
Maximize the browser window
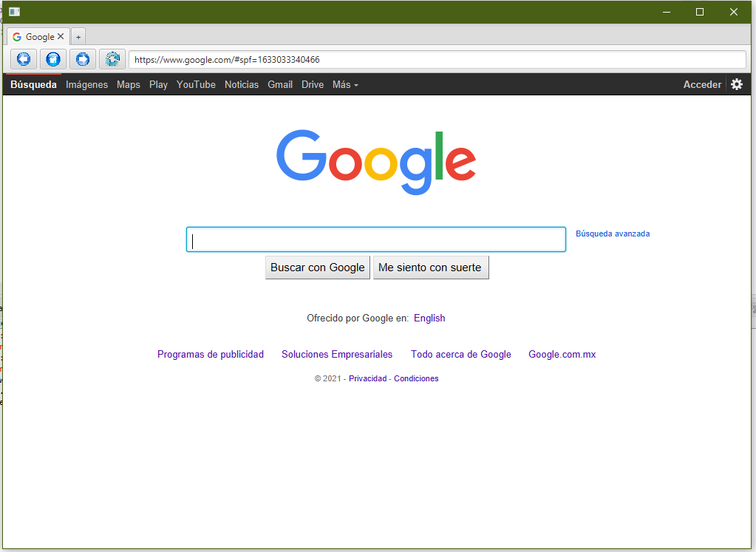[x=700, y=12]
